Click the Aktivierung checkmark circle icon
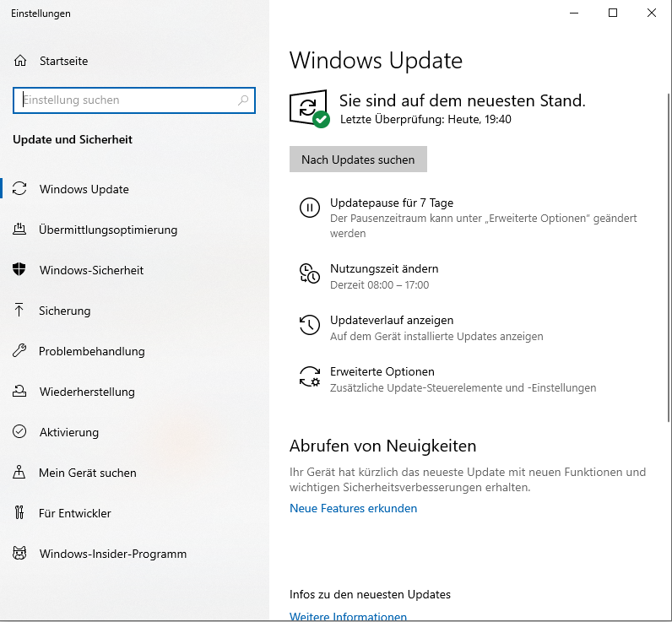The width and height of the screenshot is (672, 622). click(19, 431)
